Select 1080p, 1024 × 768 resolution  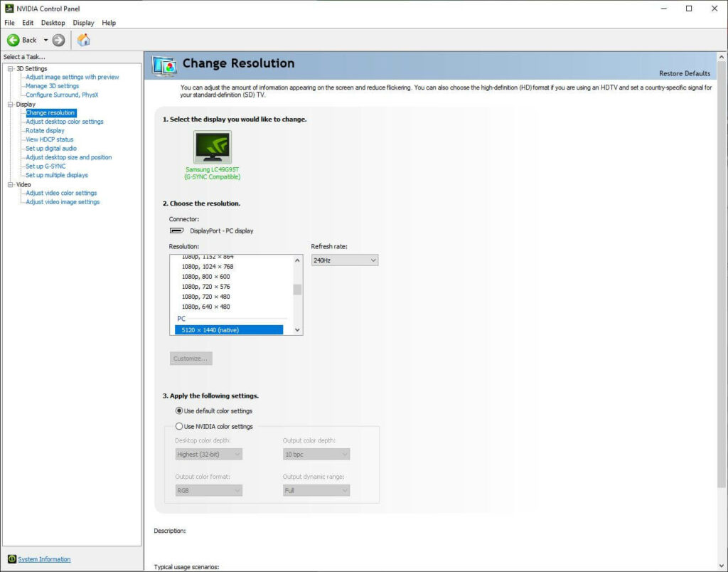point(208,267)
